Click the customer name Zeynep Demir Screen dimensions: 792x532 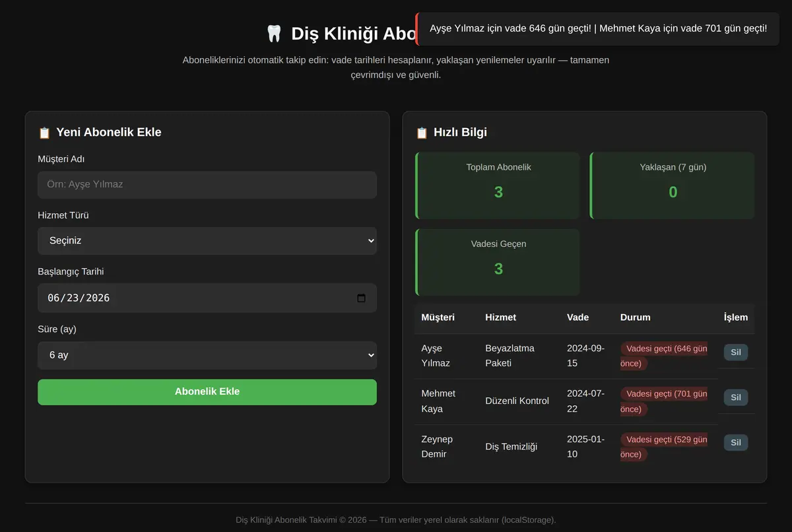437,447
